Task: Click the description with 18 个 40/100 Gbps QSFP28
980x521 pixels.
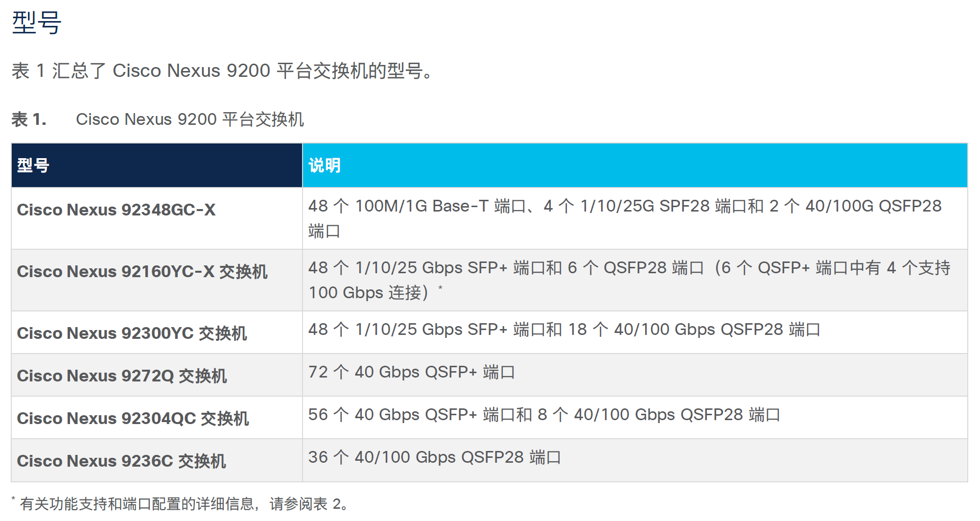Action: tap(564, 330)
